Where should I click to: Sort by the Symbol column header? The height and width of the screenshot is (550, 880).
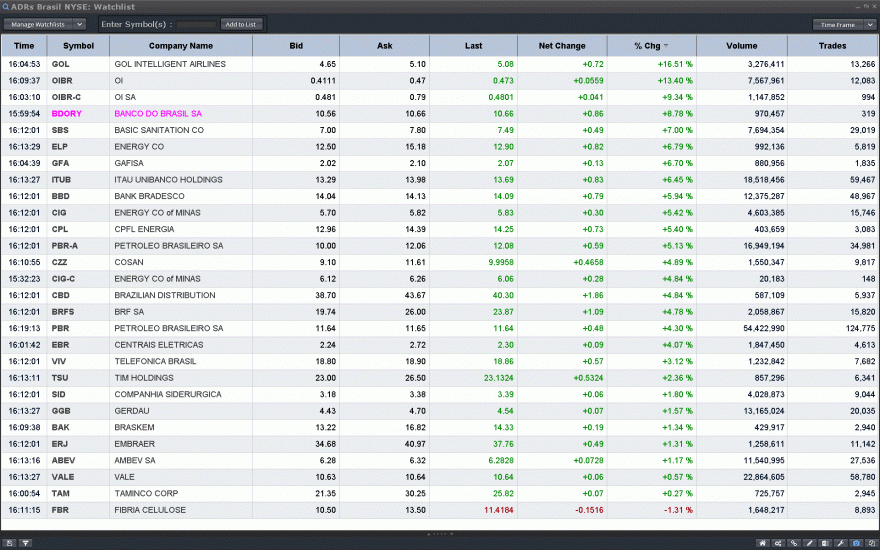(78, 46)
